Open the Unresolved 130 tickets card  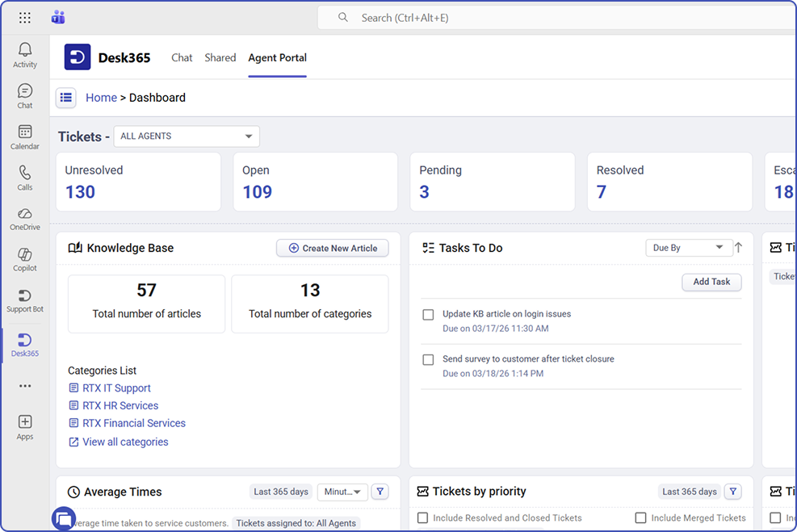(138, 182)
